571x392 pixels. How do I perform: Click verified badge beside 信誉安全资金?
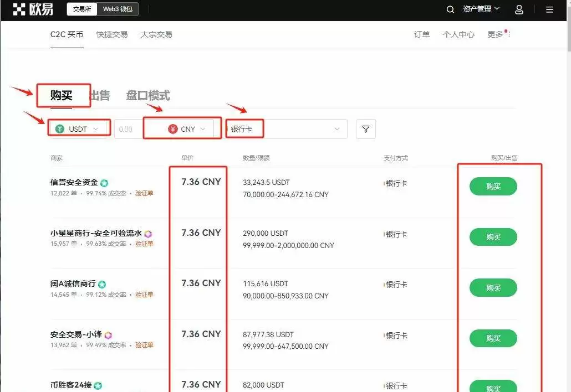pos(104,183)
